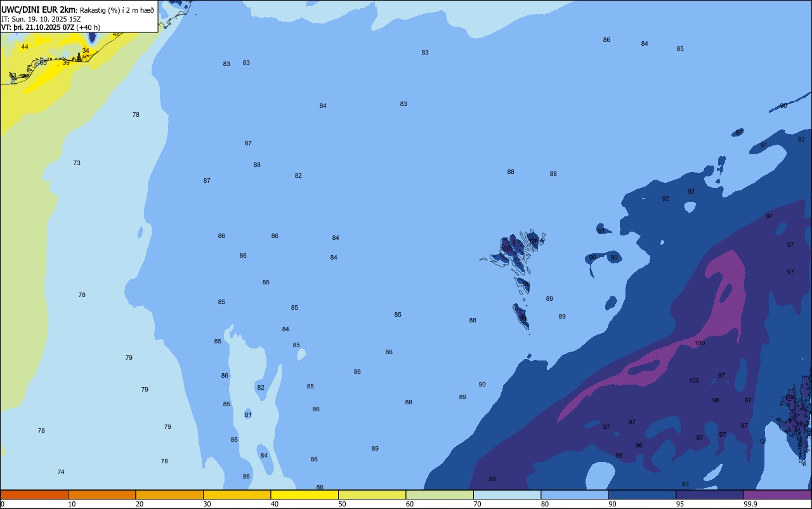812x509 pixels.
Task: Click the humidity value 73 on the map
Action: click(77, 163)
